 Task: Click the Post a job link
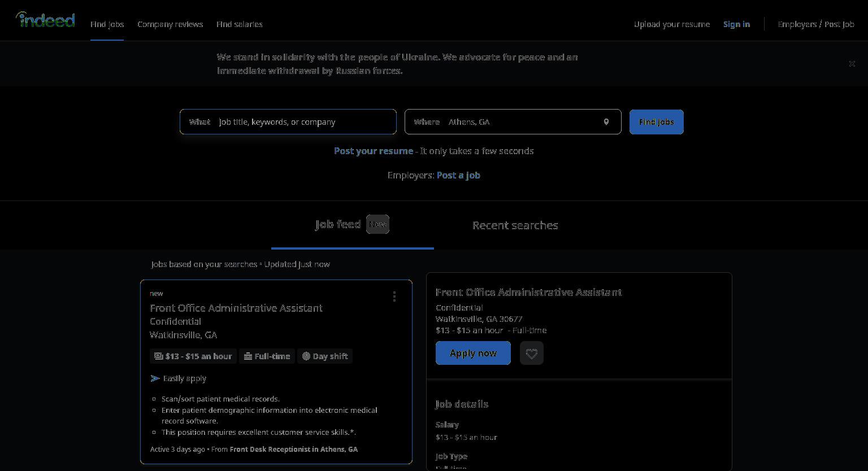(x=458, y=175)
